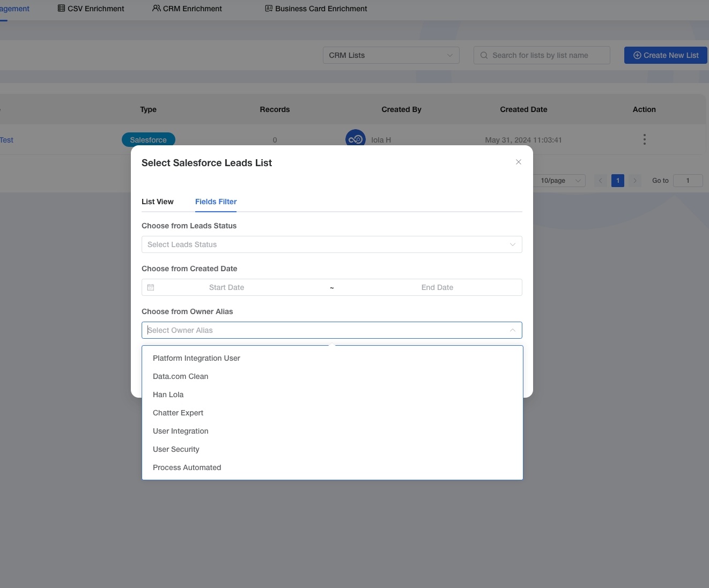The height and width of the screenshot is (588, 709).
Task: Click the CRM Enrichment people icon
Action: coord(157,9)
